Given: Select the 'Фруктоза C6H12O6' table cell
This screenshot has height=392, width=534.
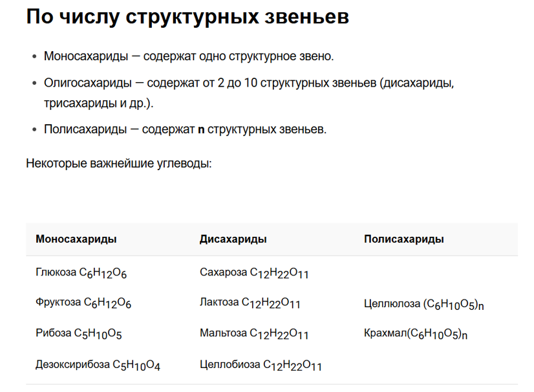Looking at the screenshot, I should coord(83,303).
